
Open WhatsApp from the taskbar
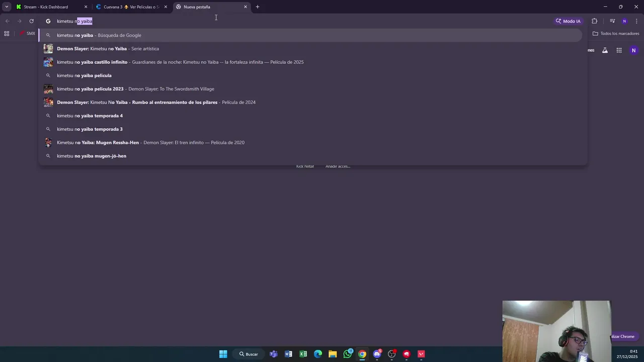pos(348,354)
